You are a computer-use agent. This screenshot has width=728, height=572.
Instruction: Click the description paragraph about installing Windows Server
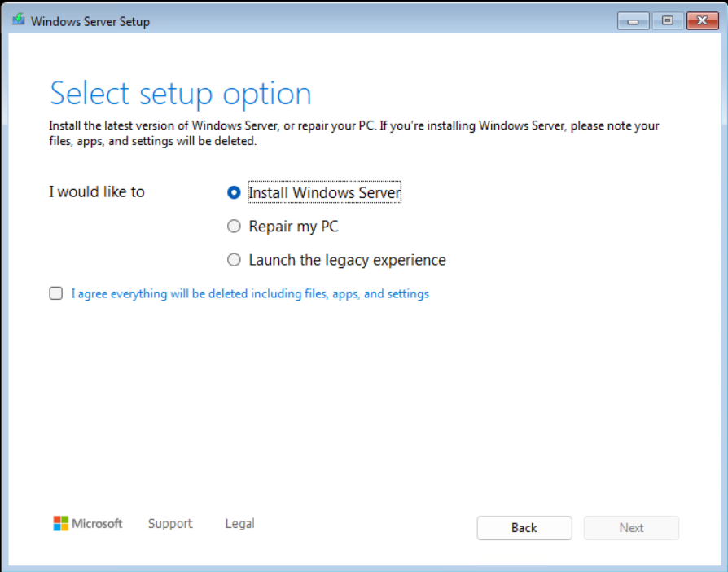point(353,134)
